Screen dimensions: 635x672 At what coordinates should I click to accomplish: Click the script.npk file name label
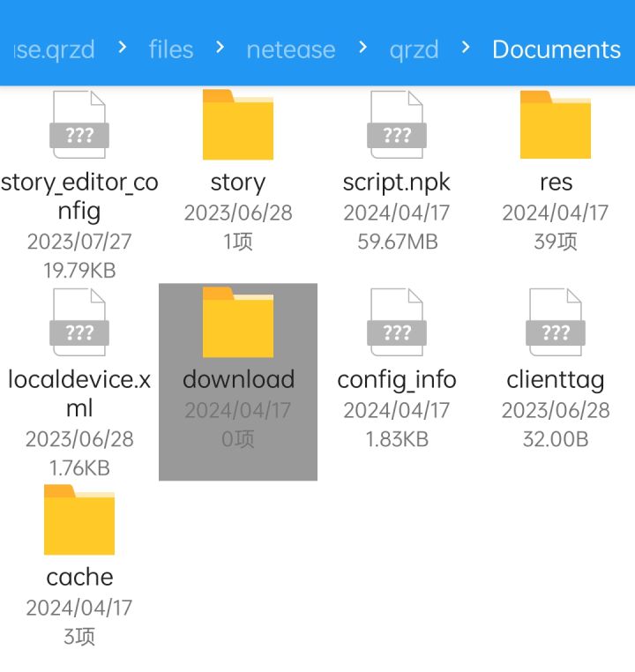point(396,183)
